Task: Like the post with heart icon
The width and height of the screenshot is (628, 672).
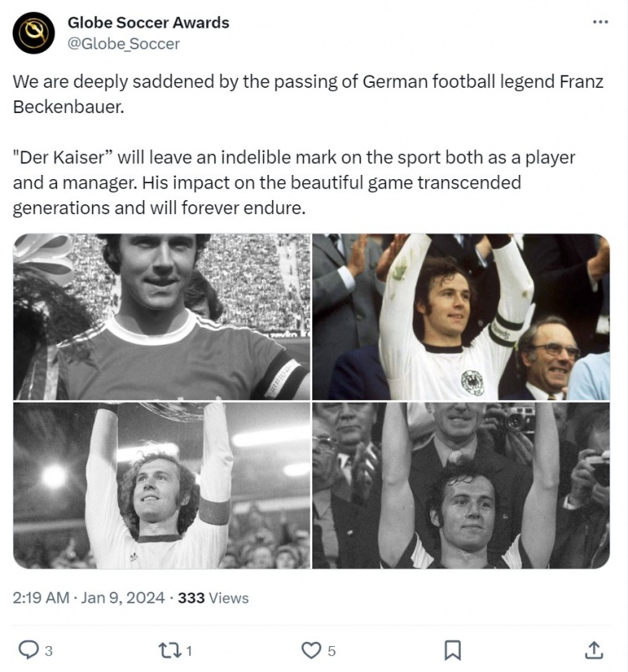Action: pos(311,649)
